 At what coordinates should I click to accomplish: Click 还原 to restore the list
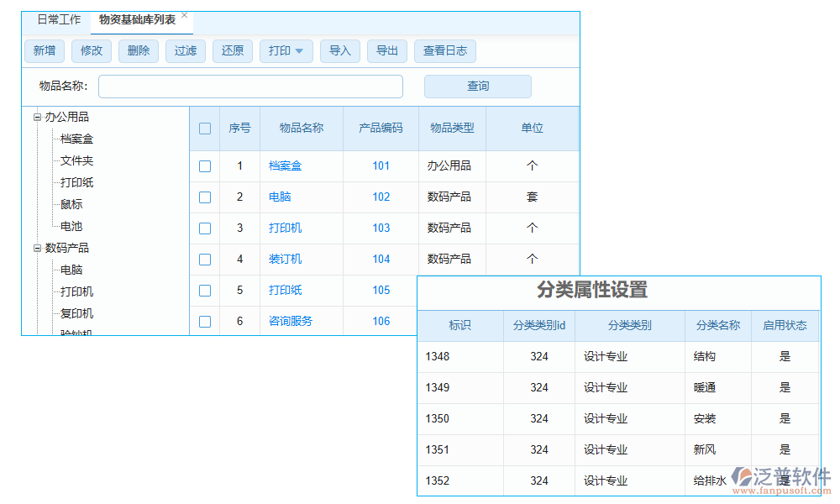click(232, 50)
